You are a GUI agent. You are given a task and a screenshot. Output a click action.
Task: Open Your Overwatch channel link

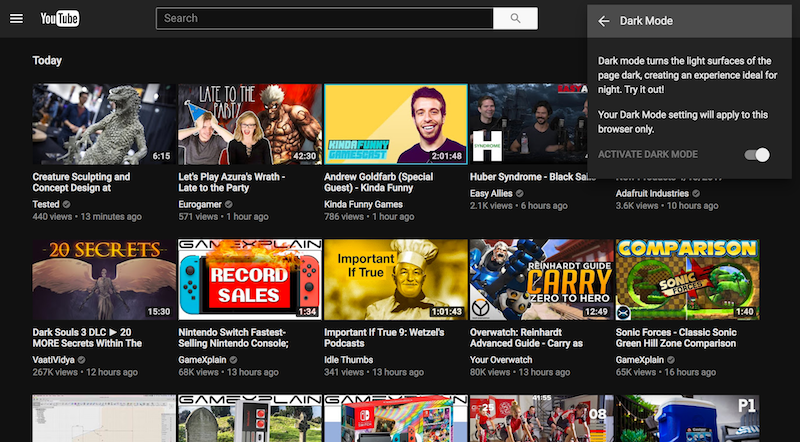click(x=501, y=359)
